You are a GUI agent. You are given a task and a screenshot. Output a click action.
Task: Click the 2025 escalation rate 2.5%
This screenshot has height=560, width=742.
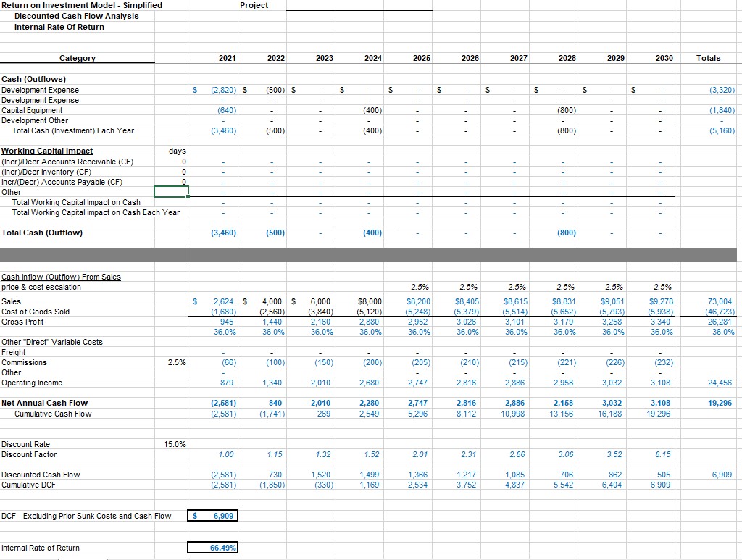tap(420, 287)
